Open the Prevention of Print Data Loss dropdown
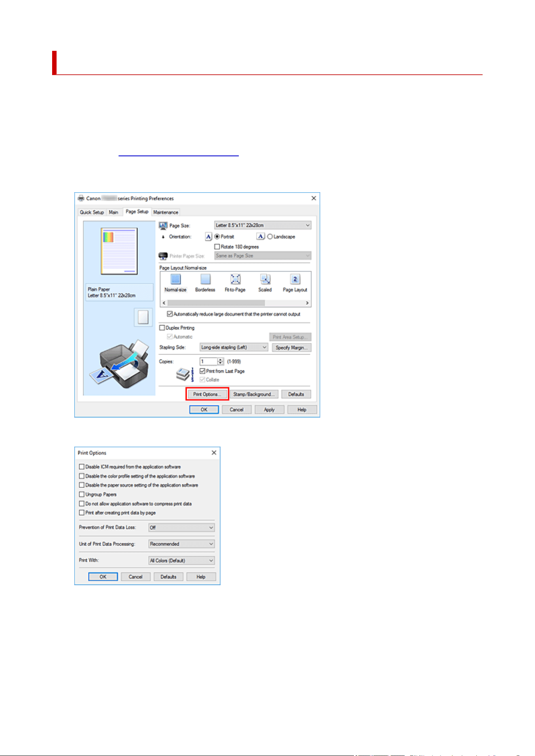 (x=181, y=527)
